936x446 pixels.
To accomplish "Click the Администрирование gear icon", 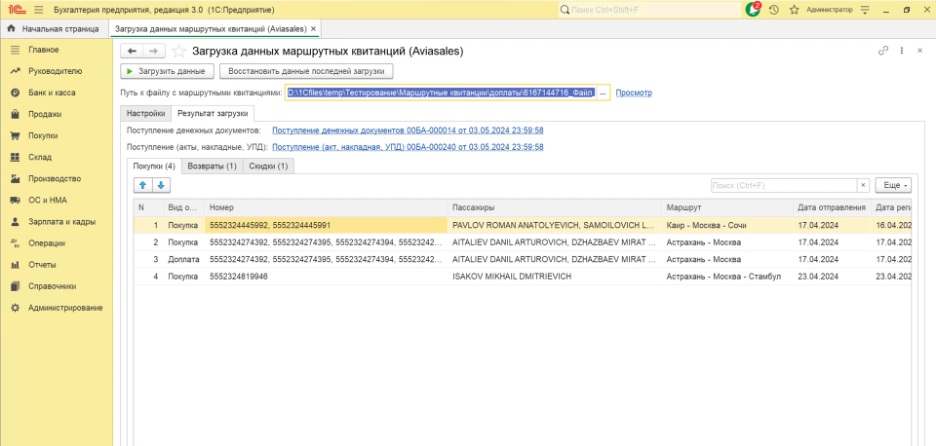I will tap(16, 307).
